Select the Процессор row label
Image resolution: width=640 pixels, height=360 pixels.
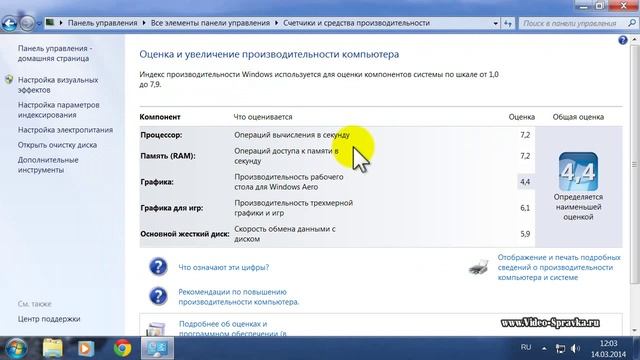click(161, 135)
